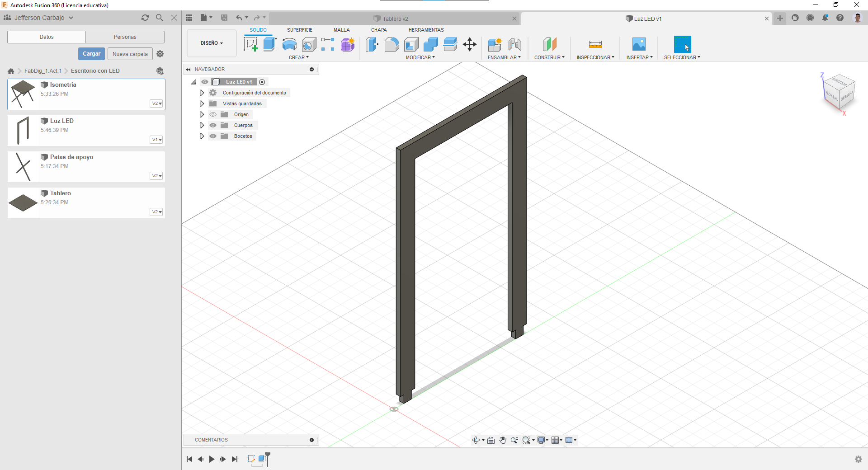
Task: Open the Help question mark menu
Action: (x=840, y=18)
